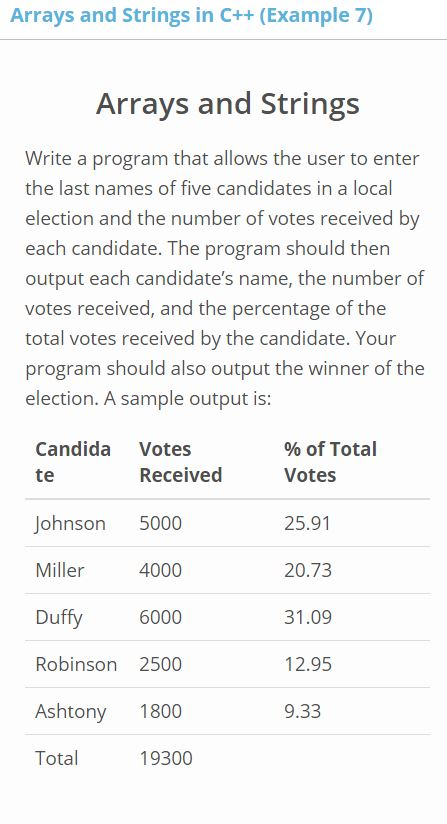Click the Total row label
The height and width of the screenshot is (824, 447).
tap(57, 758)
